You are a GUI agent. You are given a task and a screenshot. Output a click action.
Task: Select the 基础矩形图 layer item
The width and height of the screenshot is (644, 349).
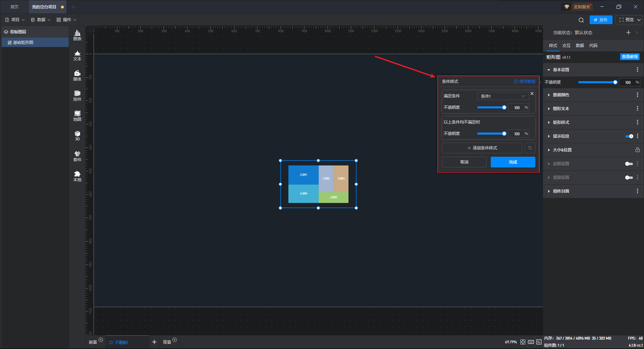(23, 43)
